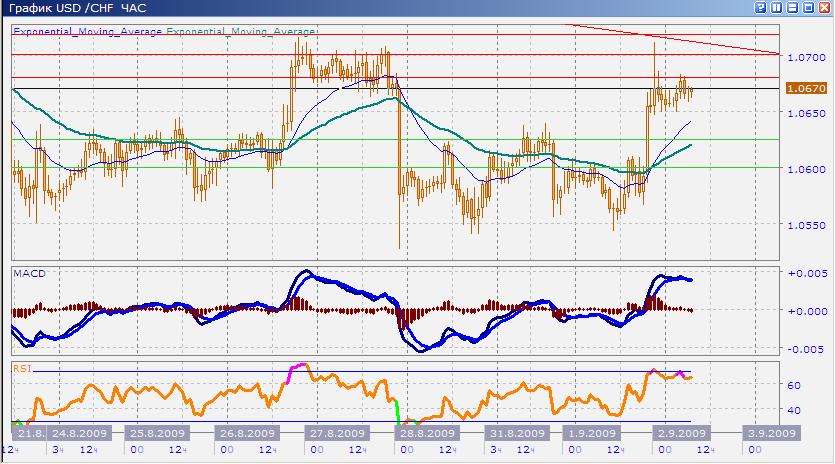The height and width of the screenshot is (464, 835).
Task: Maximize the USD/CHF chart window
Action: [x=807, y=8]
